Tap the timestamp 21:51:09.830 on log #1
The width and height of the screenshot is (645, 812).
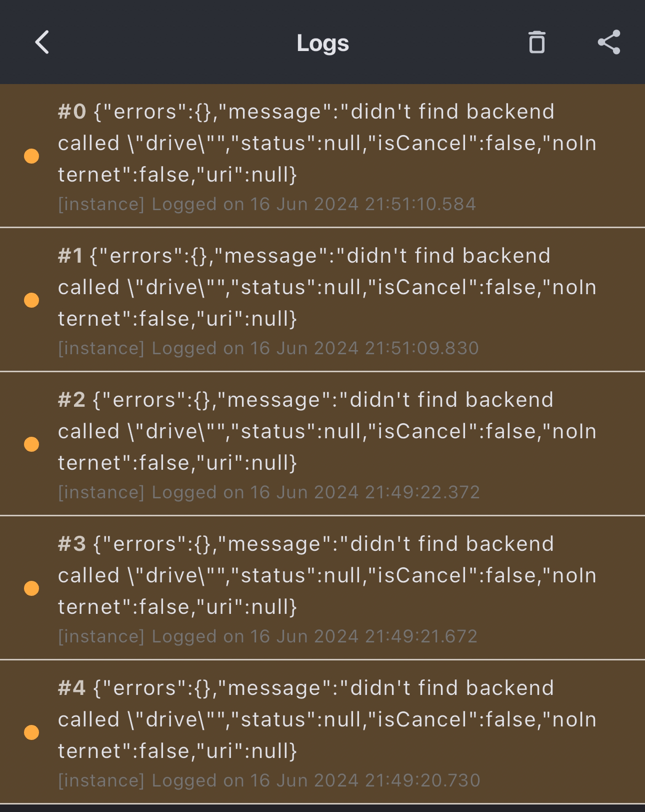tap(421, 348)
